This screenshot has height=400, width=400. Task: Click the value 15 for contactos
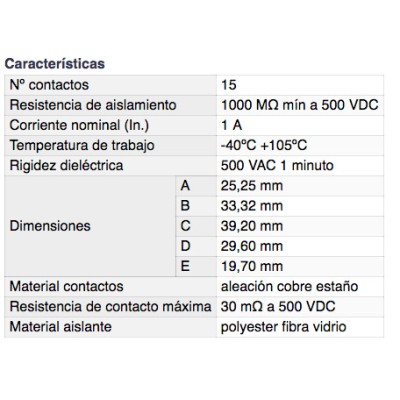(x=229, y=85)
